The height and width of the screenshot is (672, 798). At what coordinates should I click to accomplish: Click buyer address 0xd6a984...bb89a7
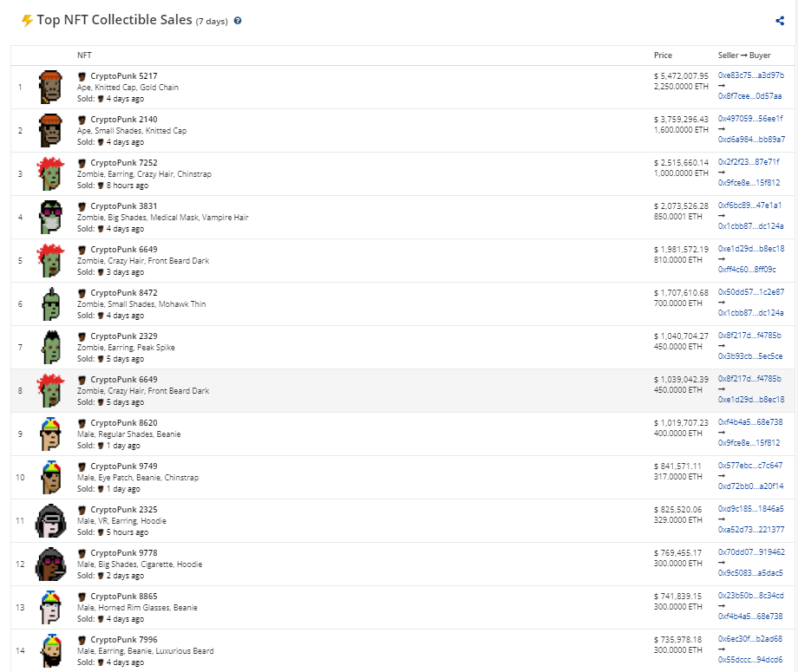750,139
